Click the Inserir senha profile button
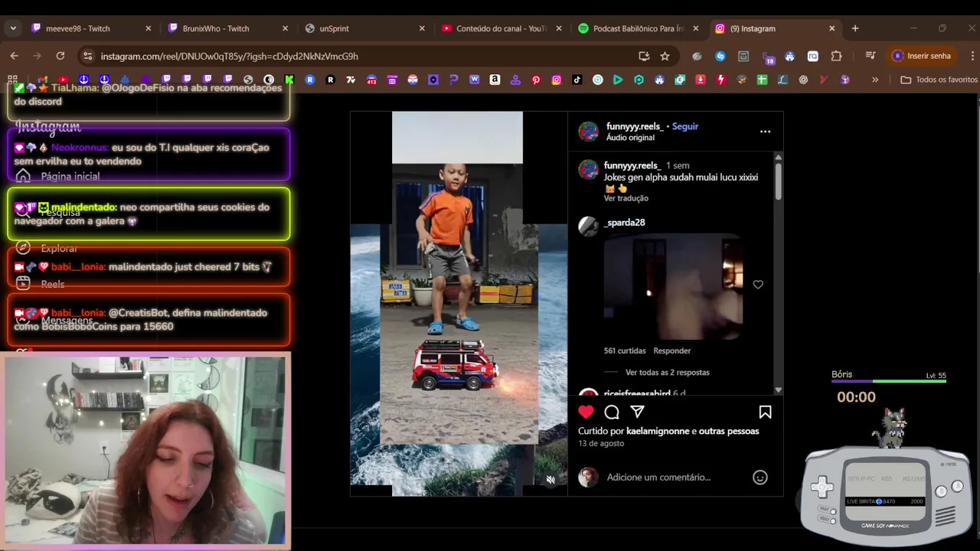980x551 pixels. click(x=923, y=56)
